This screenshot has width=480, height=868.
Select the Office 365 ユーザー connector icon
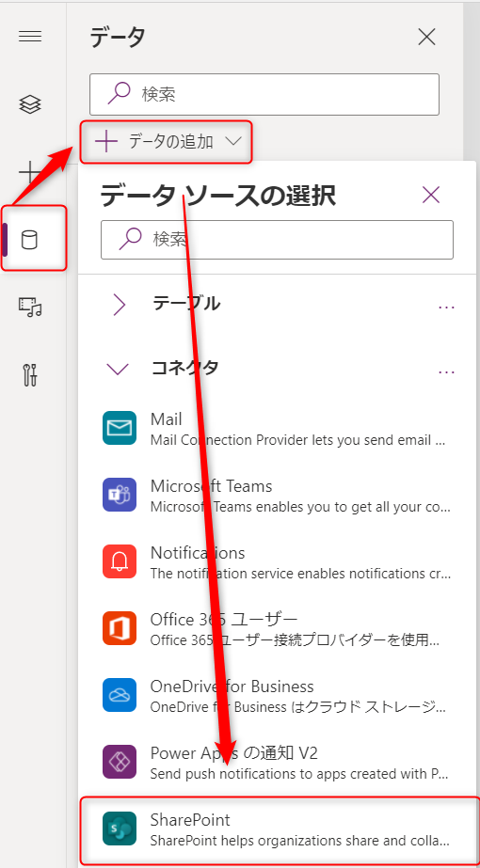pyautogui.click(x=120, y=628)
